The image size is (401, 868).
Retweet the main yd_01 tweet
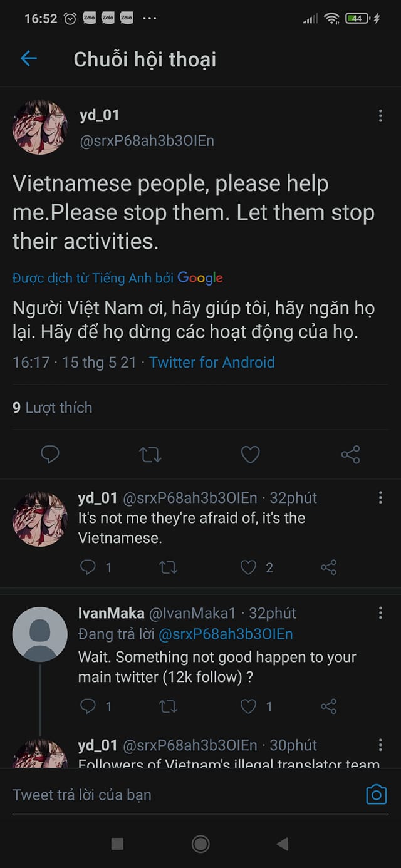pyautogui.click(x=150, y=455)
